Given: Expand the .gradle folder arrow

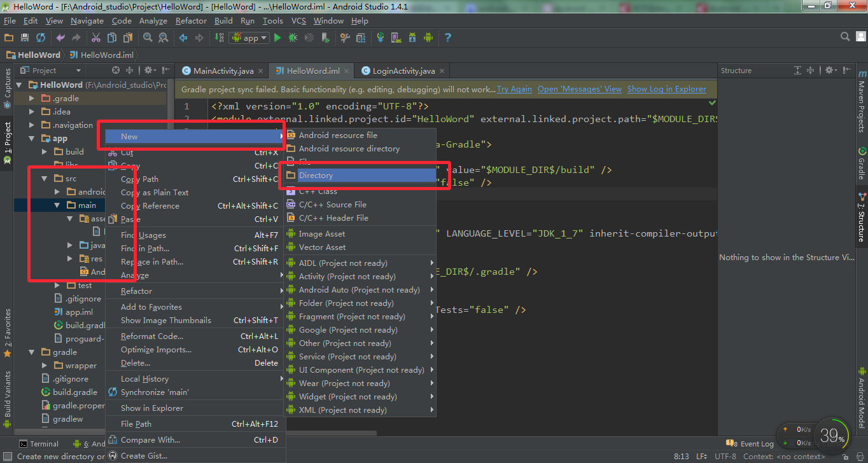Looking at the screenshot, I should (x=32, y=98).
